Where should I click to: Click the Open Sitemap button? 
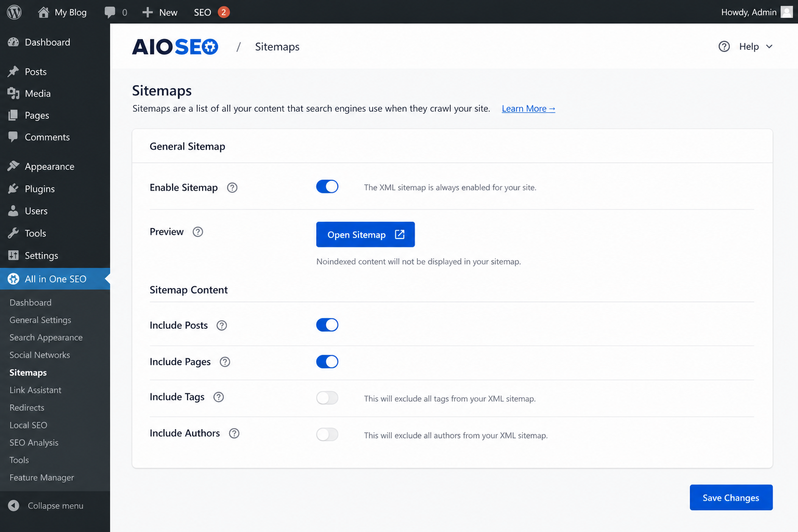(x=365, y=234)
